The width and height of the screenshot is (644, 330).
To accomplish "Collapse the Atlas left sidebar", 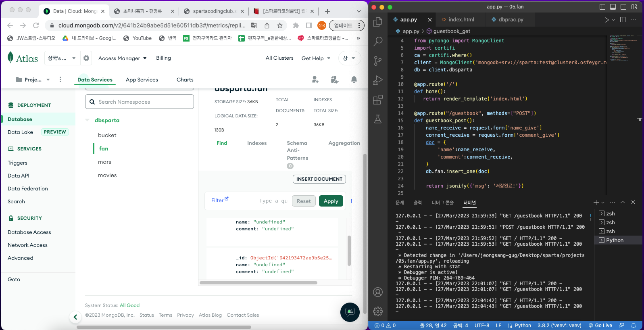I will point(75,317).
